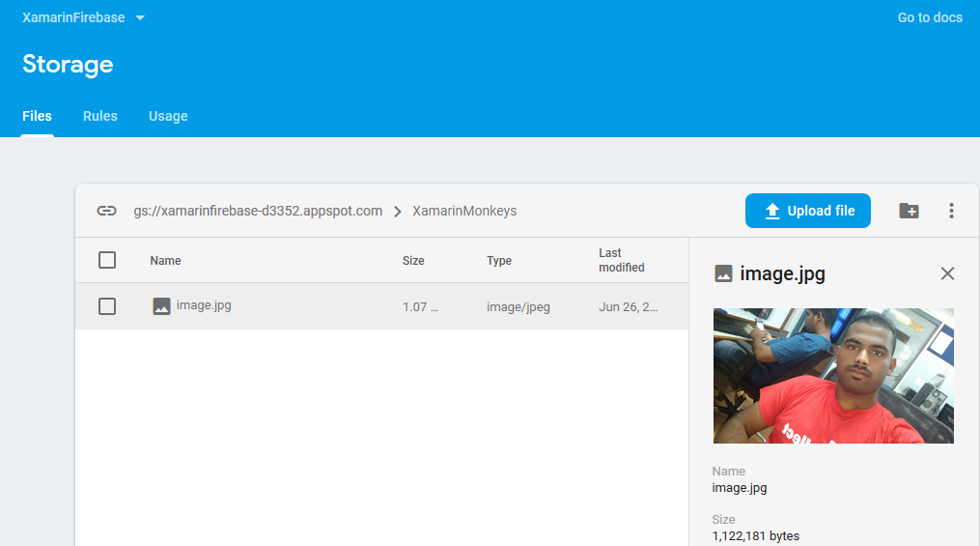Open the XamarinFirebase project dropdown arrow
The height and width of the screenshot is (546, 980).
click(140, 18)
